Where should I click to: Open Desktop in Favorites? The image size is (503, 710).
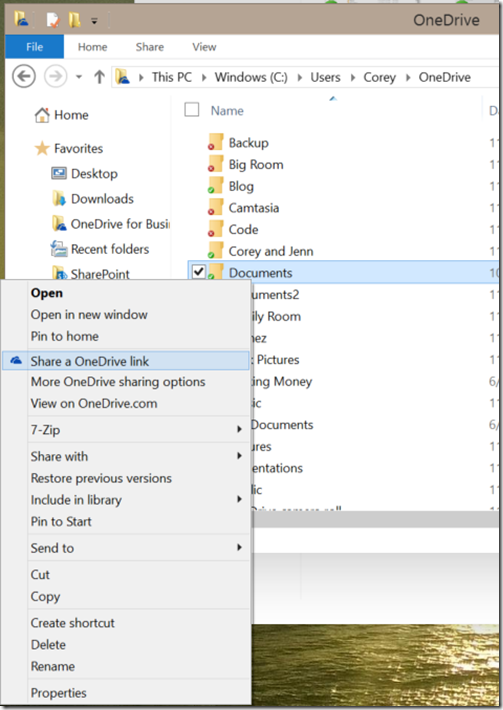tap(84, 174)
